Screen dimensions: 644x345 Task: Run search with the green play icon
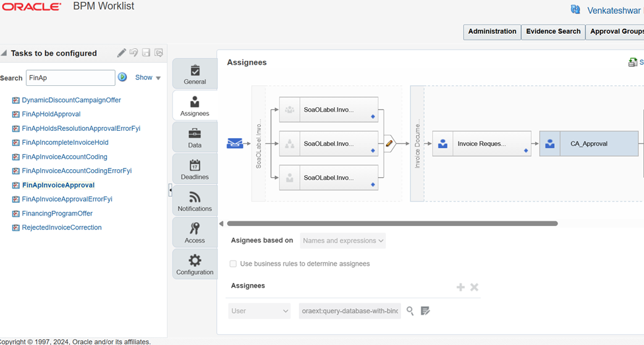click(x=122, y=77)
